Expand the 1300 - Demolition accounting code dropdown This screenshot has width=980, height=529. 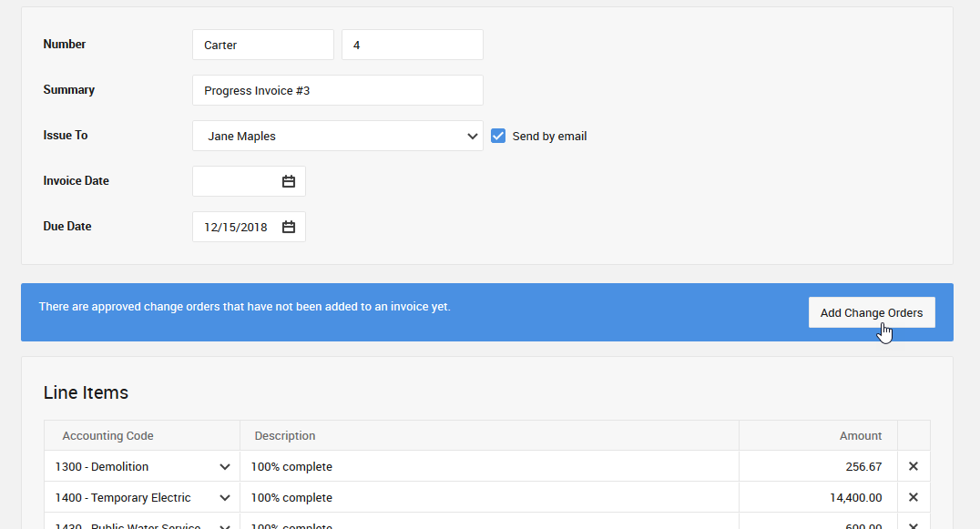[224, 467]
